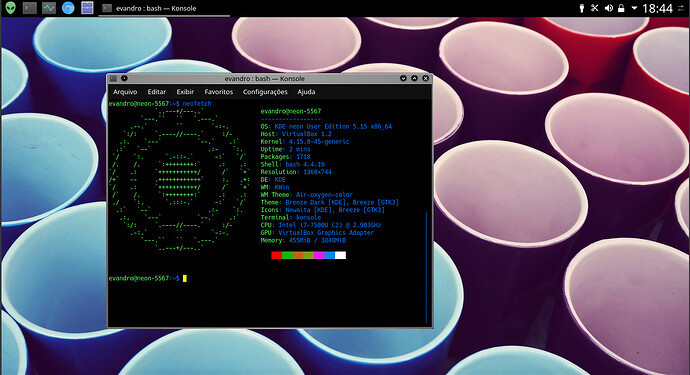Click the 'GPU: VirtualBox Graphics Adapter' line
The width and height of the screenshot is (690, 375).
point(317,232)
